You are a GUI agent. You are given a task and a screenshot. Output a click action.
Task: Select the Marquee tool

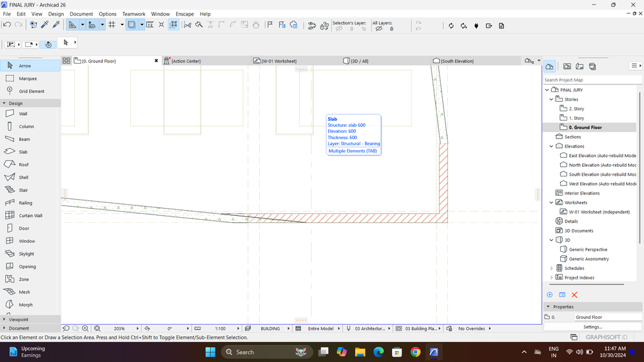28,79
